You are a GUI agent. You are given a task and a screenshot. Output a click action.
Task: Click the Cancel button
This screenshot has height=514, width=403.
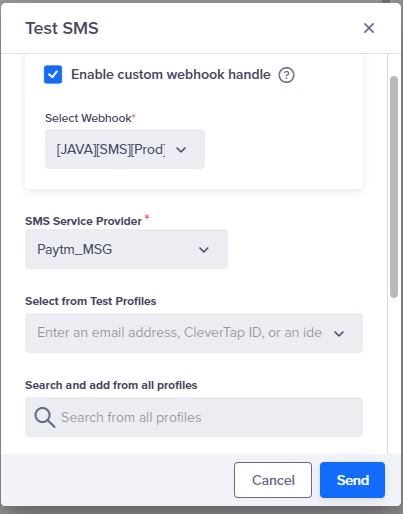(x=273, y=480)
